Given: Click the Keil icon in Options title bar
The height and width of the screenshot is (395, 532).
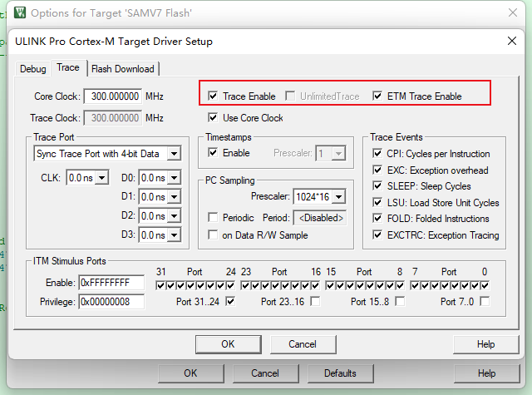Looking at the screenshot, I should [16, 12].
